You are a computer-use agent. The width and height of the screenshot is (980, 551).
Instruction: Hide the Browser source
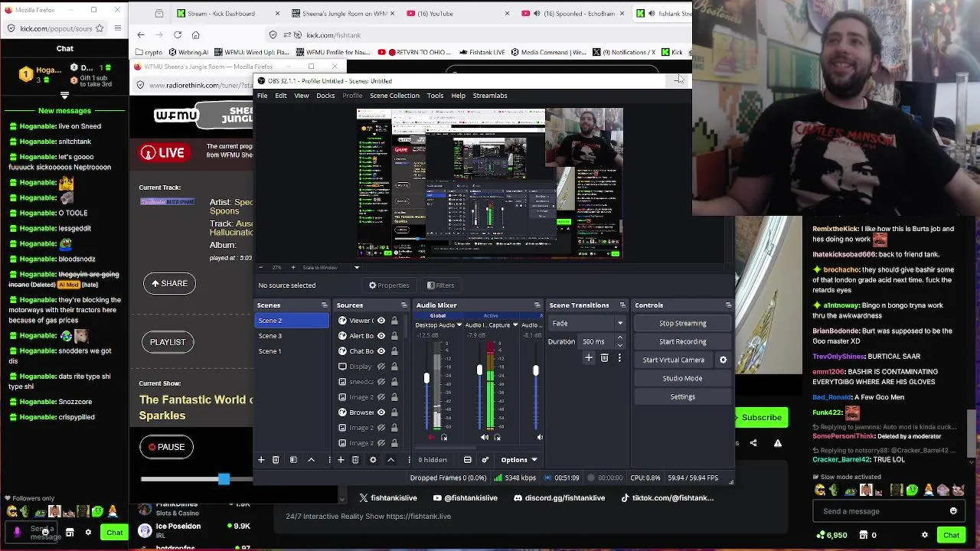pyautogui.click(x=381, y=412)
